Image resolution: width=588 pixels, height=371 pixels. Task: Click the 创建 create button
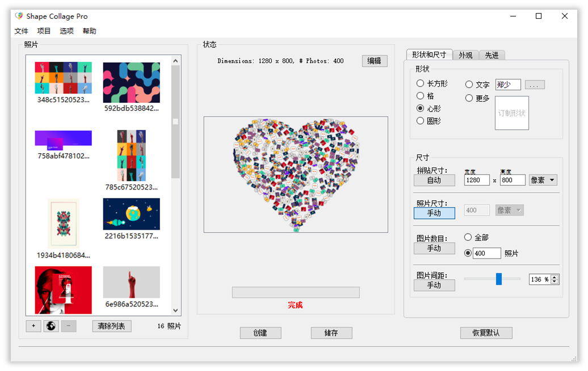(x=261, y=333)
